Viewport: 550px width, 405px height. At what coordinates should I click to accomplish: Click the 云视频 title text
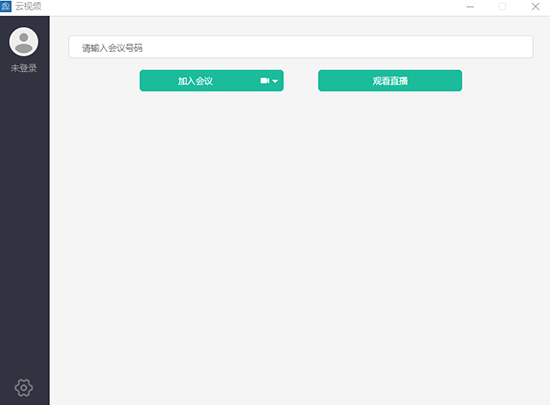28,6
